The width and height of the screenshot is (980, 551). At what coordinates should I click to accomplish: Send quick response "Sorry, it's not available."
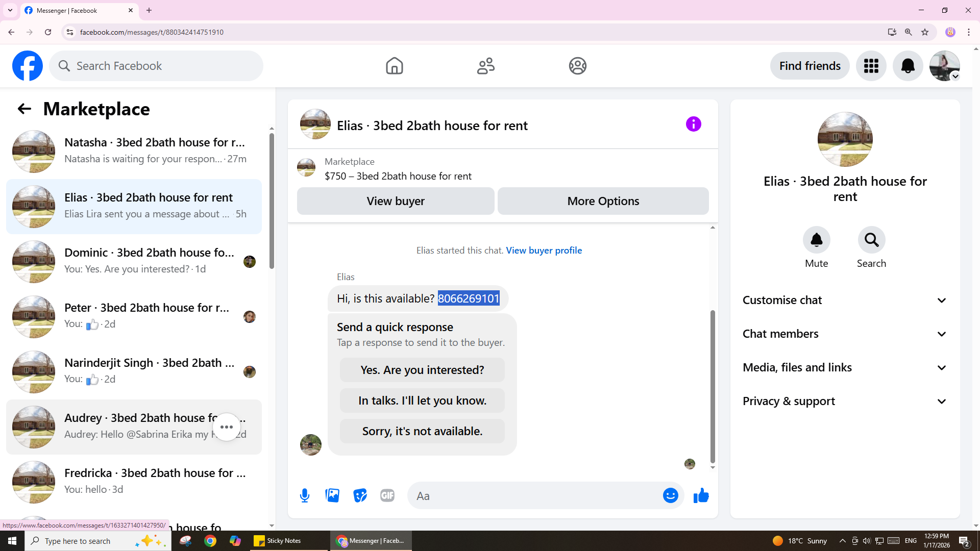tap(422, 431)
